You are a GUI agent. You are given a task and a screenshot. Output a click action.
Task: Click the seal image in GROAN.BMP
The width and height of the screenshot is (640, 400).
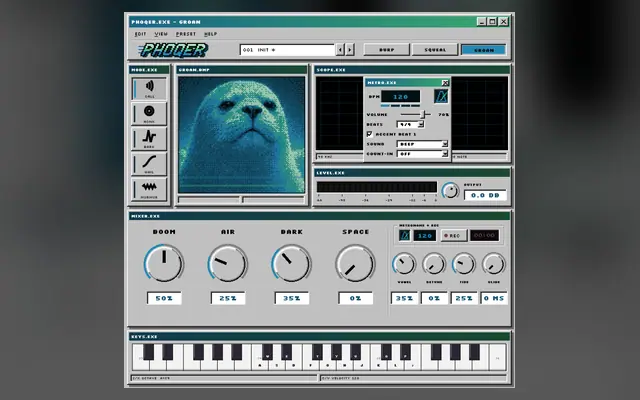click(242, 135)
